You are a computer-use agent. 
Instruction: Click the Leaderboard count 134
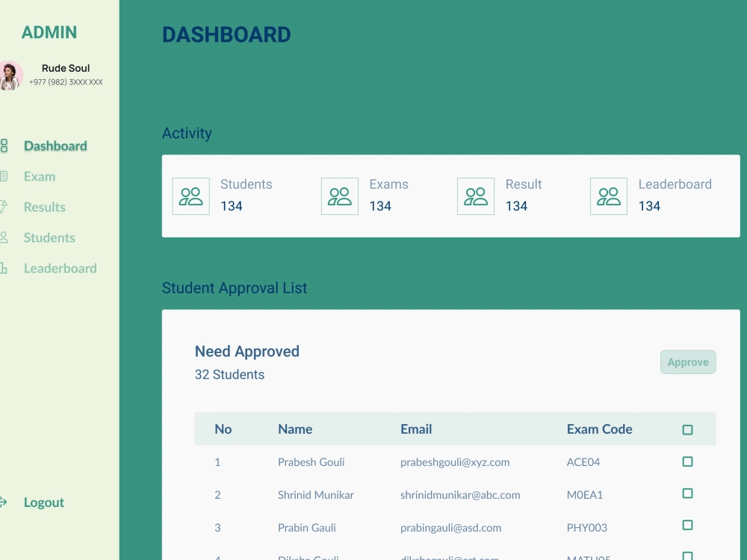[649, 206]
